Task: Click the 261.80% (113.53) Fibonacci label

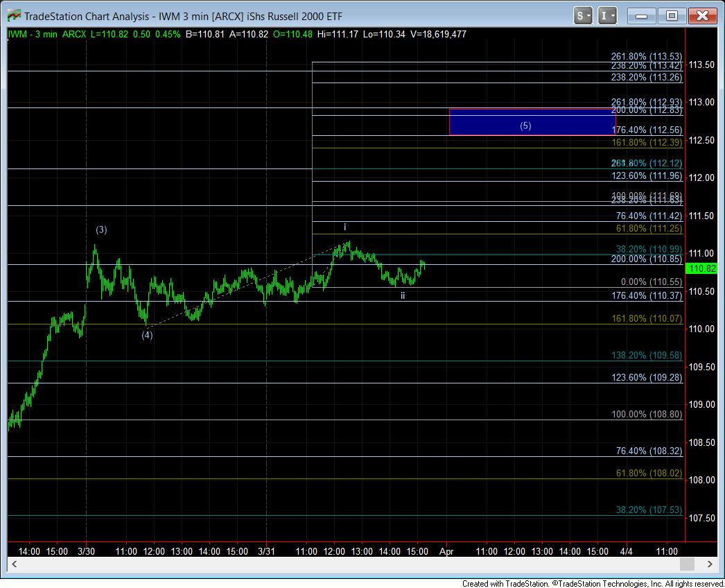Action: click(x=647, y=56)
